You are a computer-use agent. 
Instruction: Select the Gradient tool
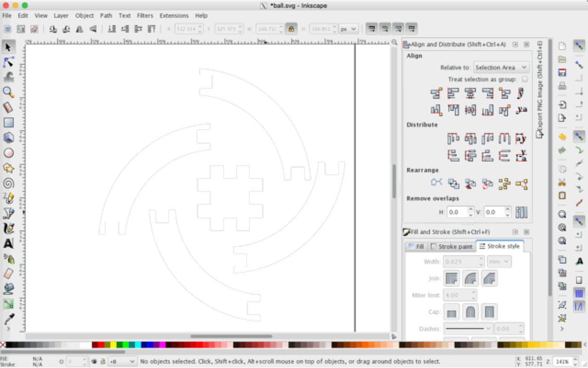(8, 304)
